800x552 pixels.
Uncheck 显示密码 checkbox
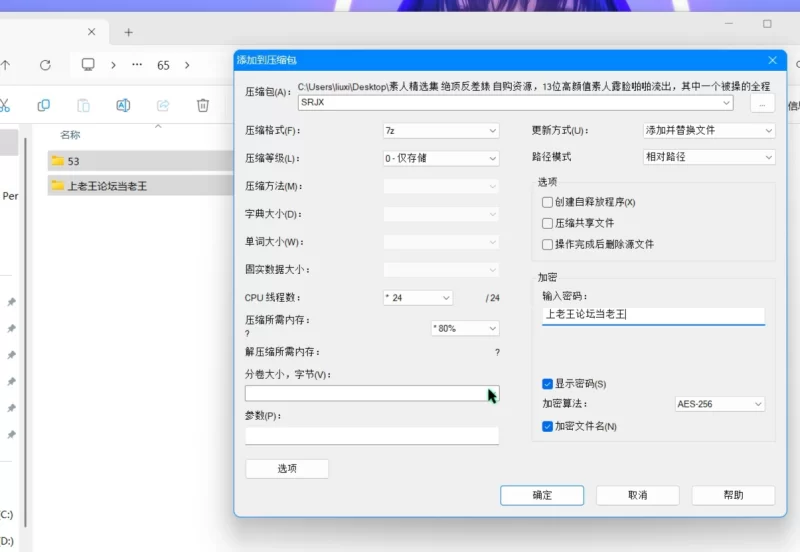547,384
